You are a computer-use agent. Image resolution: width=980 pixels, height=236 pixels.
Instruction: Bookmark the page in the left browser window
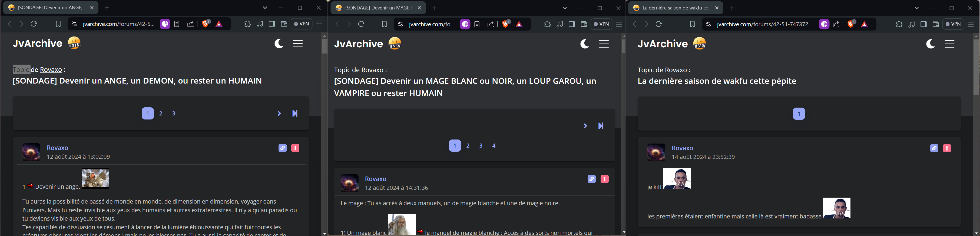[58, 24]
